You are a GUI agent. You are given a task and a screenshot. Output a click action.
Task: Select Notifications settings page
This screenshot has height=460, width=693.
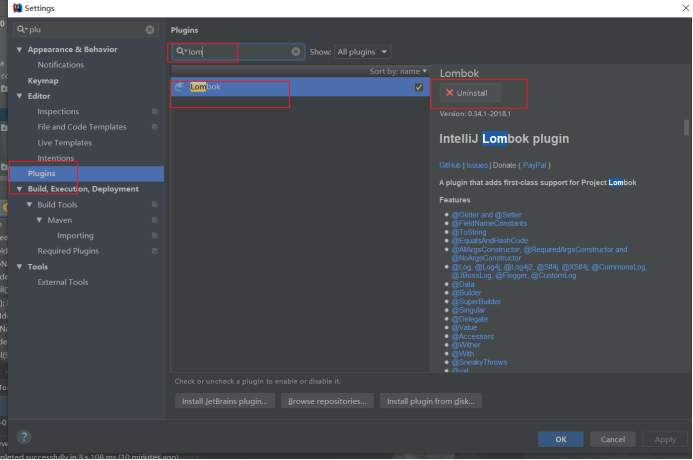point(61,65)
